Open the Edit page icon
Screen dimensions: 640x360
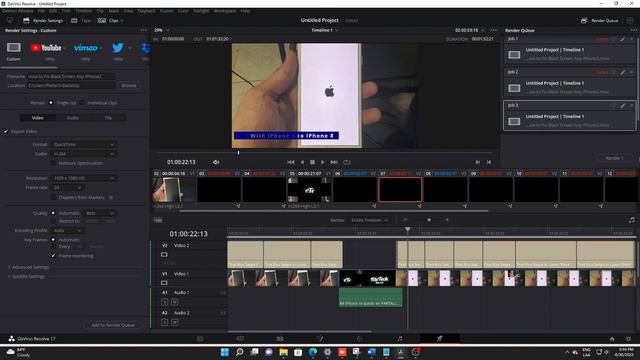click(x=280, y=339)
